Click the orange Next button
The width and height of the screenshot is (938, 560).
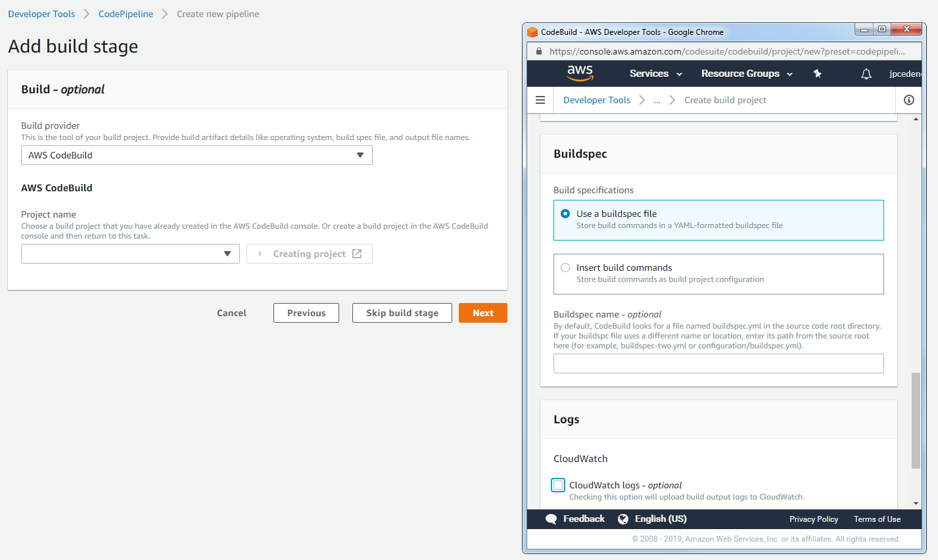point(483,313)
